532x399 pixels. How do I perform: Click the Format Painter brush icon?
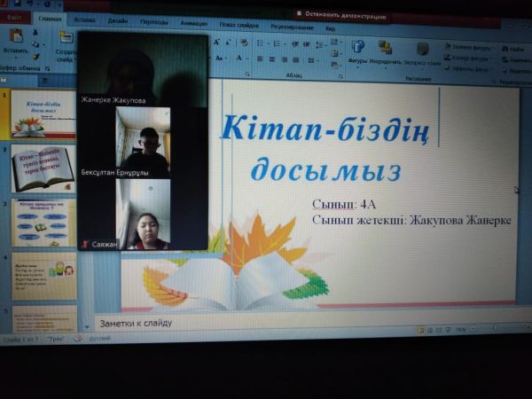[x=35, y=56]
